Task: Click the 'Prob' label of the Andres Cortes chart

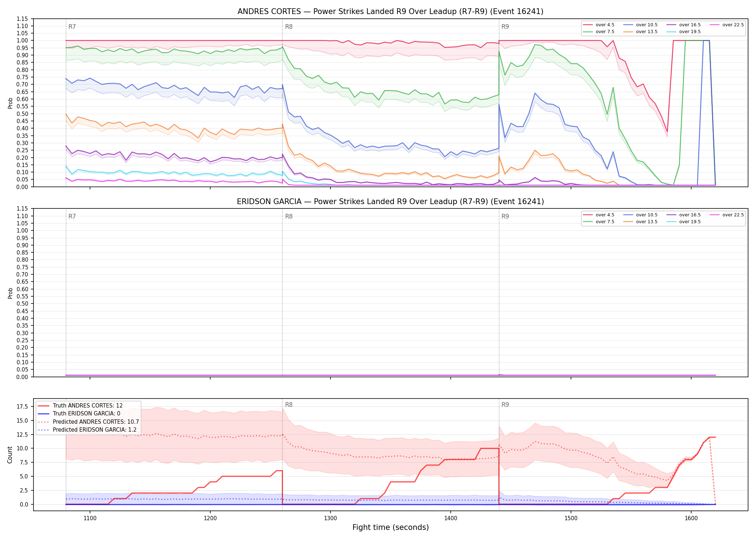Action: coord(10,103)
